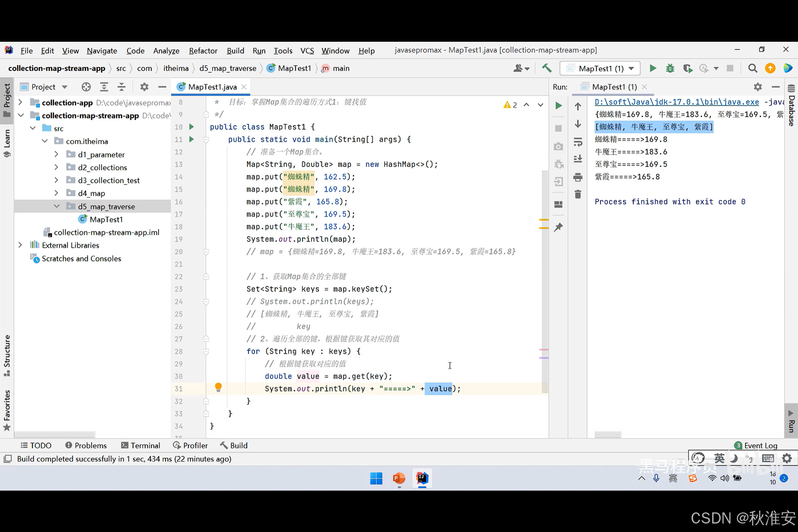The image size is (798, 532).
Task: Click the Print icon in Run console
Action: coord(578,178)
